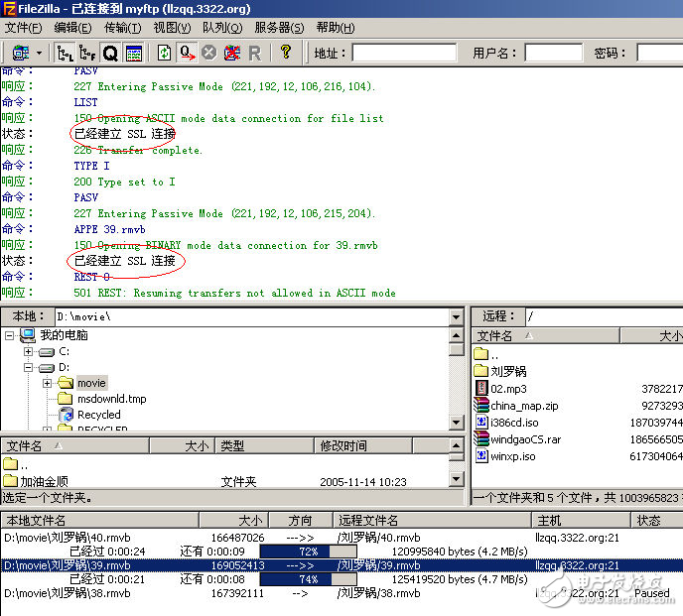This screenshot has width=683, height=616.
Task: Select queue row D:\movie\刘罗锅\40.rmvb
Action: pyautogui.click(x=341, y=538)
